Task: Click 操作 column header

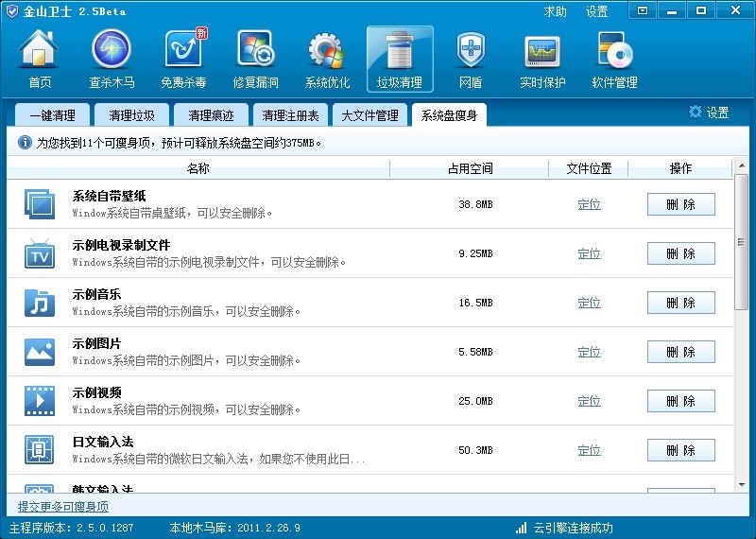Action: coord(680,168)
